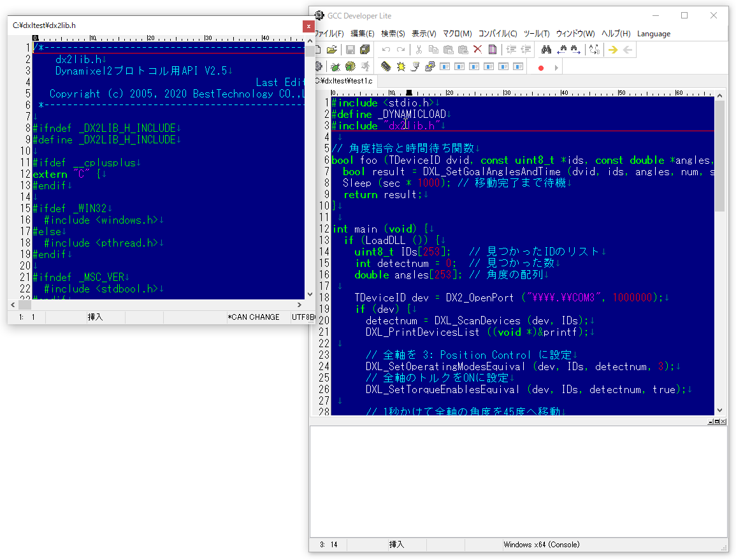The height and width of the screenshot is (560, 736).
Task: Click the yellow forward arrow icon
Action: [613, 50]
